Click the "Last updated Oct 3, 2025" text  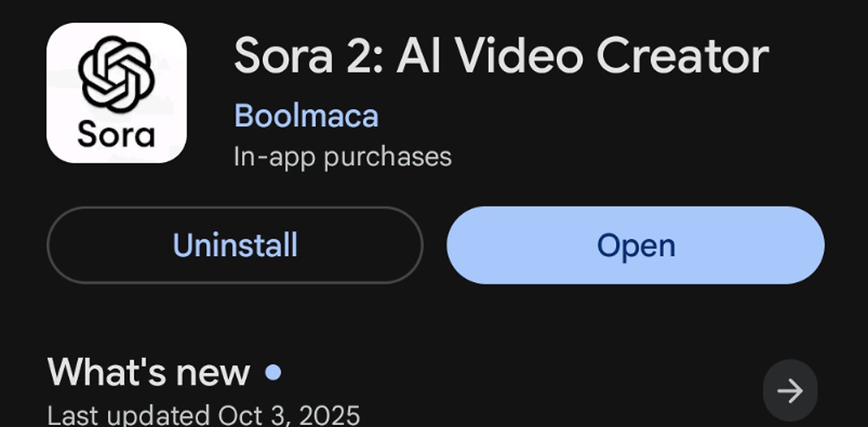203,414
